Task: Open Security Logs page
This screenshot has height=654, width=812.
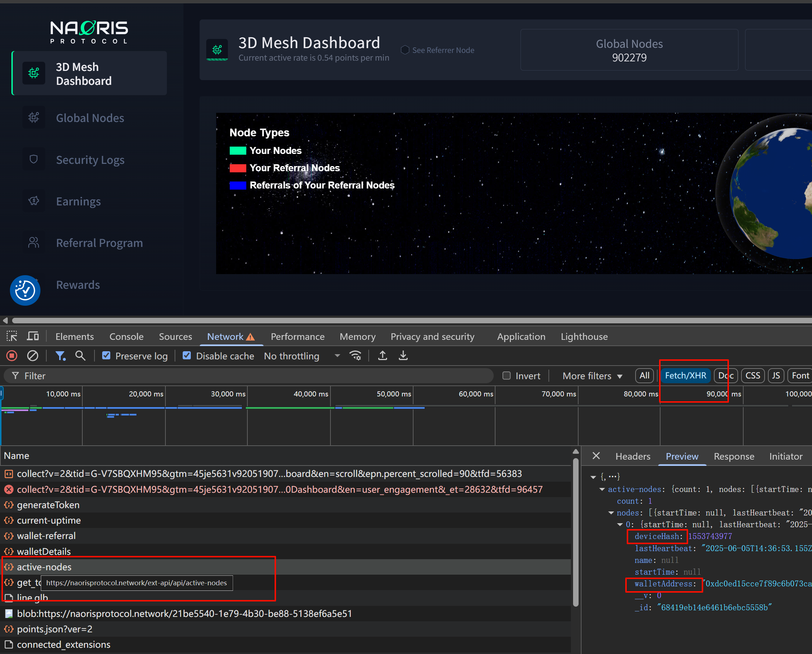Action: pos(90,160)
